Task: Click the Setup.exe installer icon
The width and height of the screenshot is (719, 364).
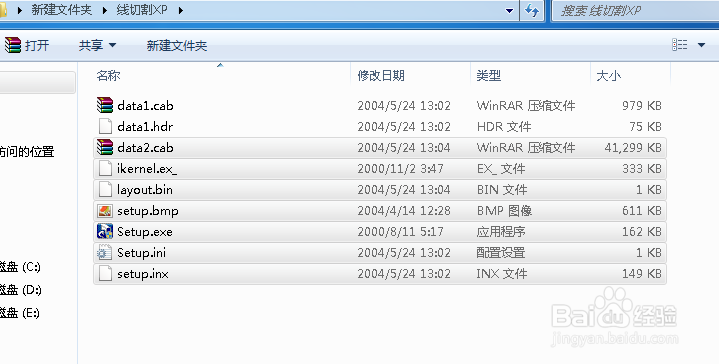Action: point(105,232)
